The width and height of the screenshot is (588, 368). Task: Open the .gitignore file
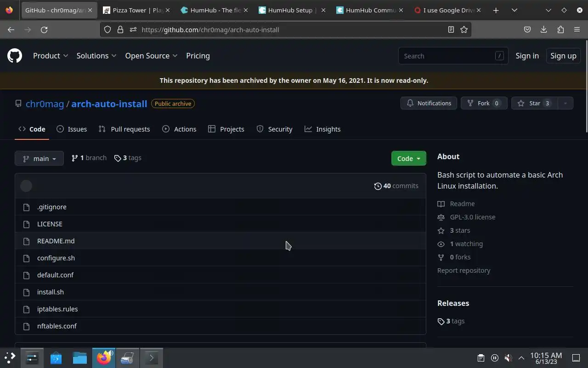click(52, 207)
